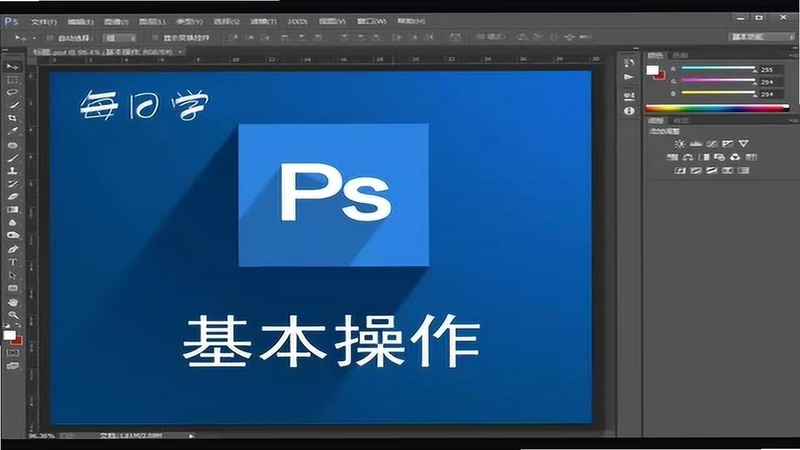Click the R red channel slider
800x450 pixels.
pos(718,68)
